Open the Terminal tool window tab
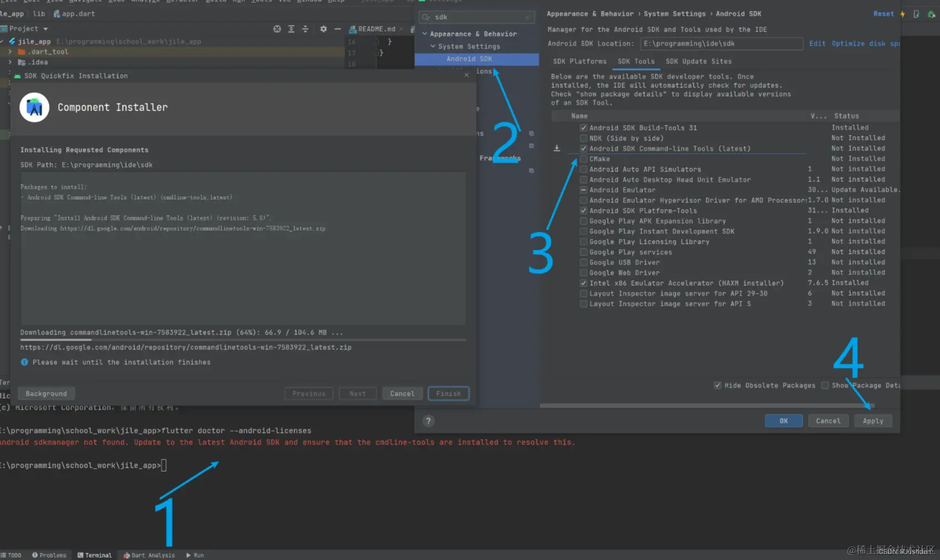Screen dimensions: 940x560 (95, 555)
